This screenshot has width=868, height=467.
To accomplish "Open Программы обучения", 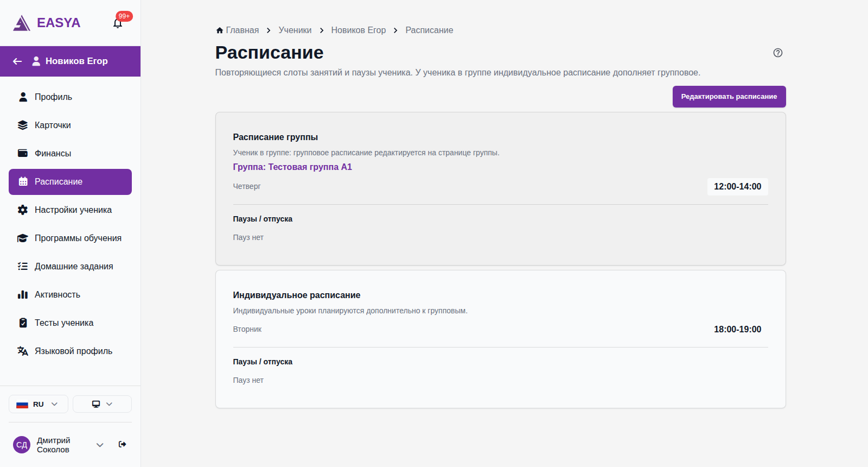I will pos(70,238).
